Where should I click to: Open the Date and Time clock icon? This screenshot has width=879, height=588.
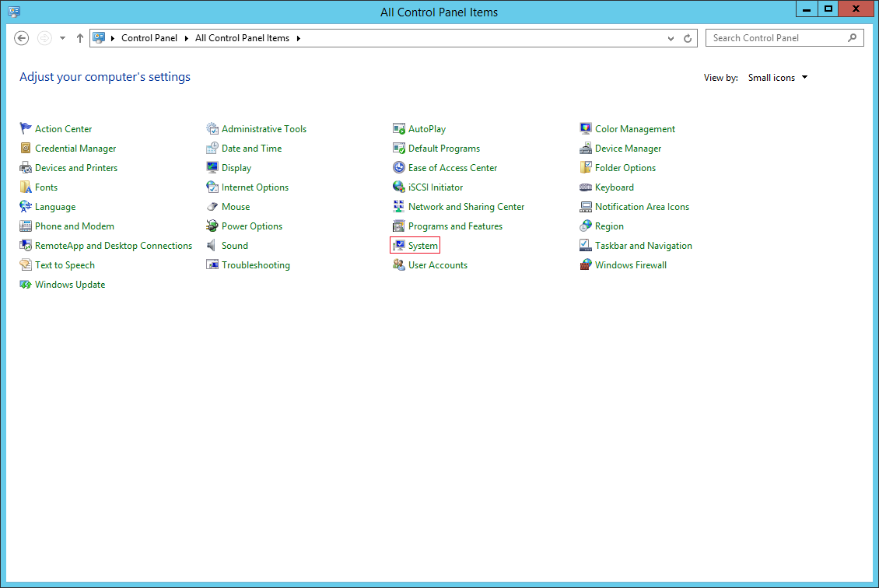pyautogui.click(x=212, y=148)
